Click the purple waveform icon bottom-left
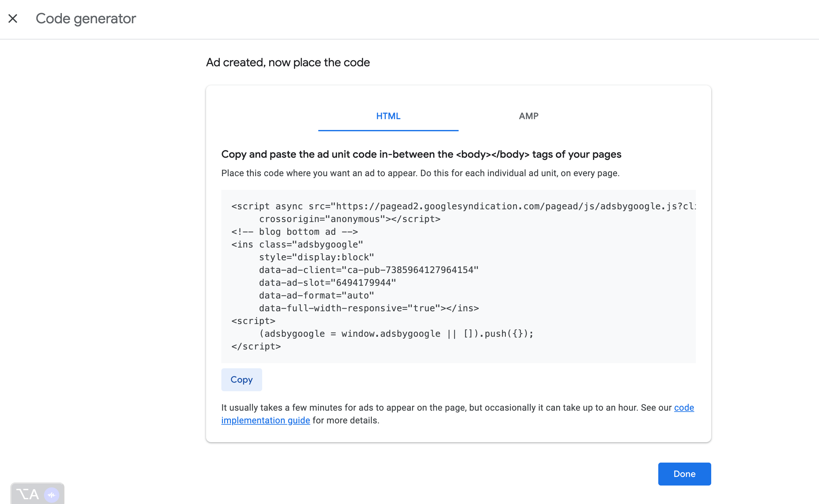Image resolution: width=819 pixels, height=504 pixels. click(52, 495)
